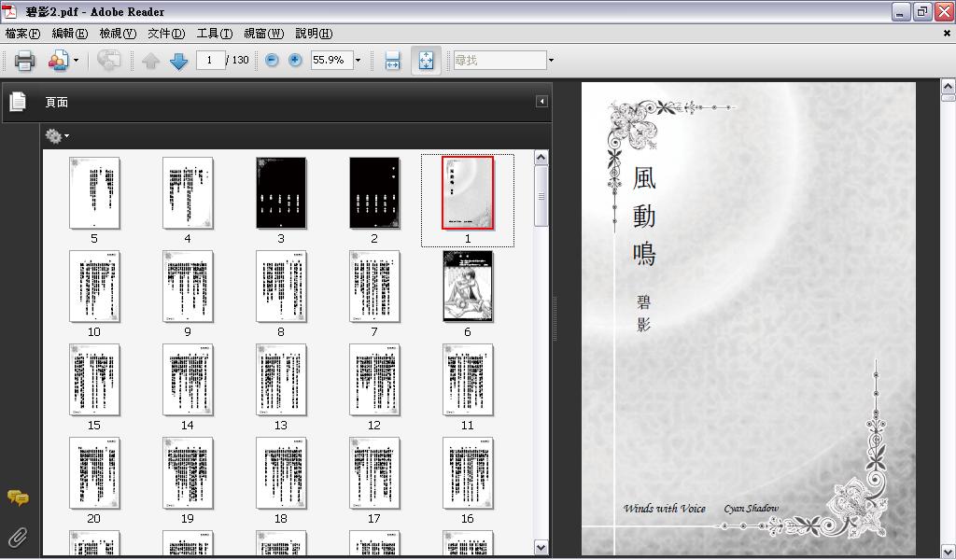Screen dimensions: 956x560
Task: Select page 10 thumbnail
Action: [94, 287]
